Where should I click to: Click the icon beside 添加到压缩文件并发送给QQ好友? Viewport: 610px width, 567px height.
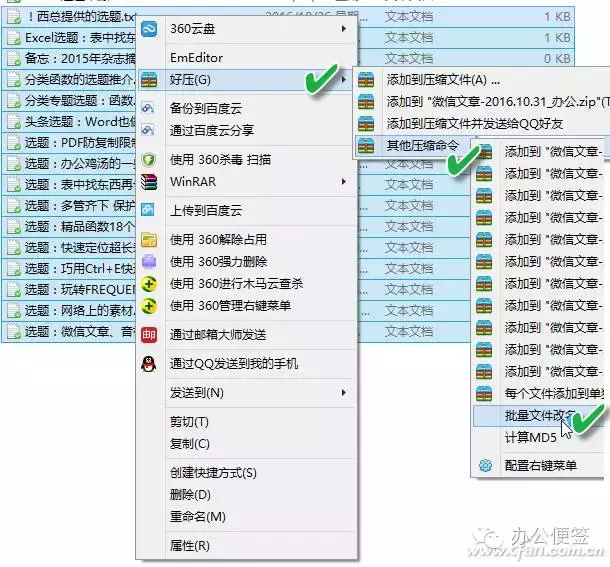coord(366,124)
